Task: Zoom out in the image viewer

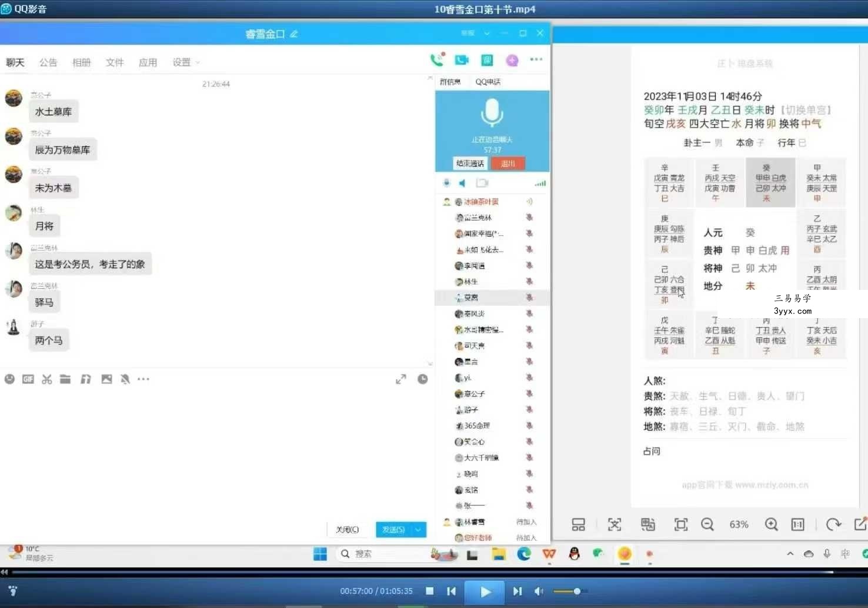Action: (707, 525)
